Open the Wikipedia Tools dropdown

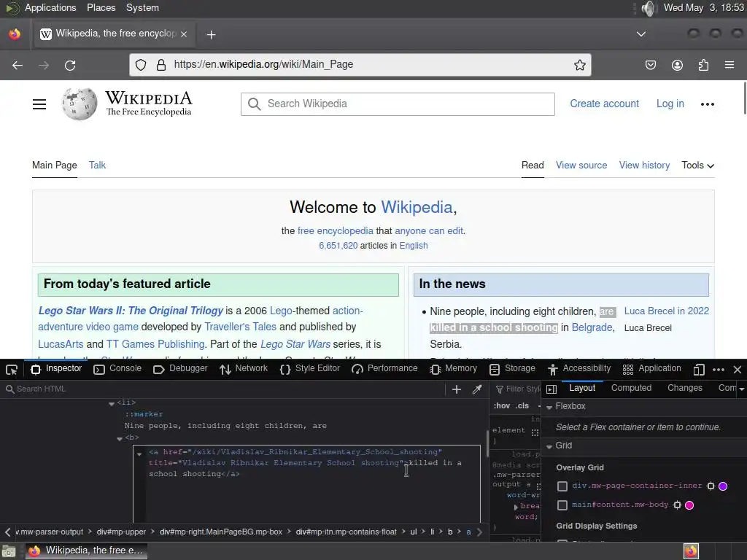(x=698, y=166)
